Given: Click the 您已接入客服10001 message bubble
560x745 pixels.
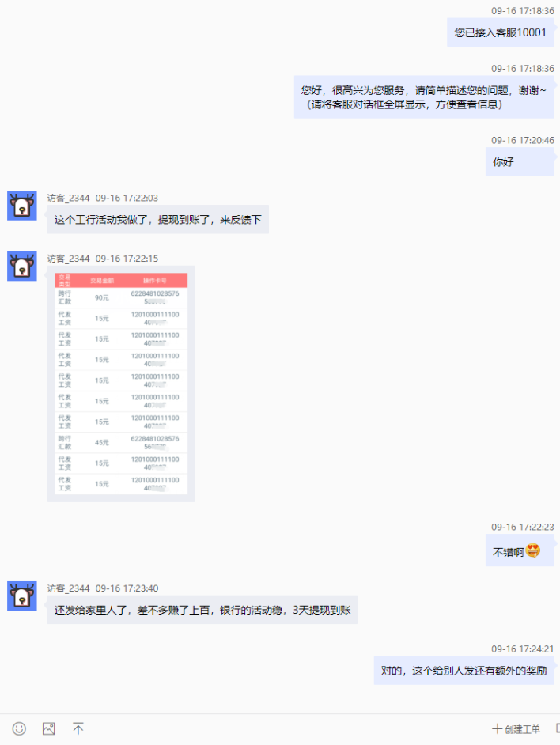Looking at the screenshot, I should (500, 32).
